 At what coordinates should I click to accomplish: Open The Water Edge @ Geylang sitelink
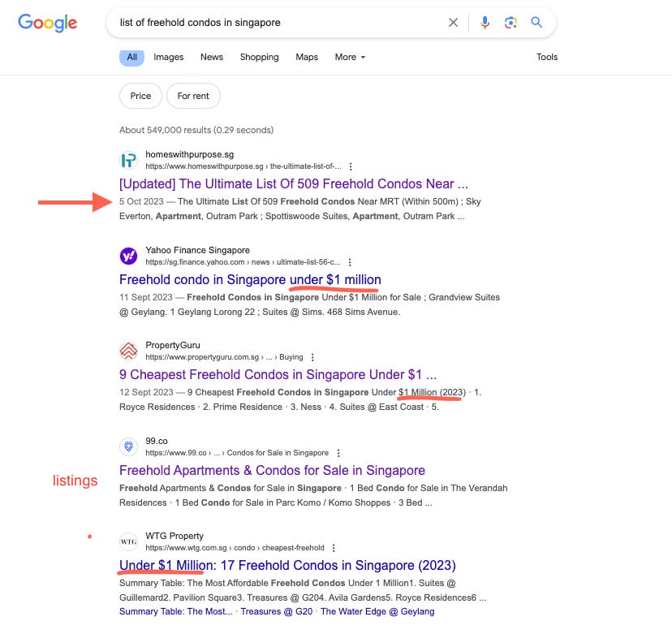[377, 612]
